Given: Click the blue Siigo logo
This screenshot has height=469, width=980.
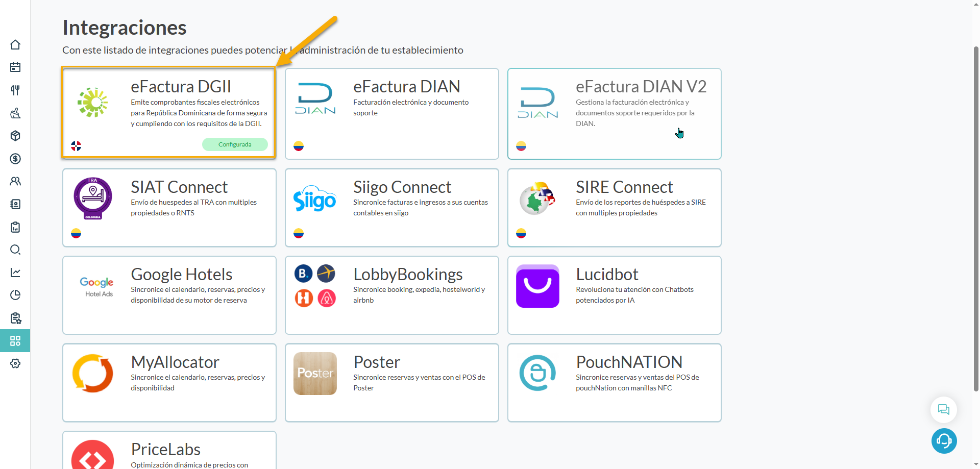Looking at the screenshot, I should pyautogui.click(x=315, y=199).
